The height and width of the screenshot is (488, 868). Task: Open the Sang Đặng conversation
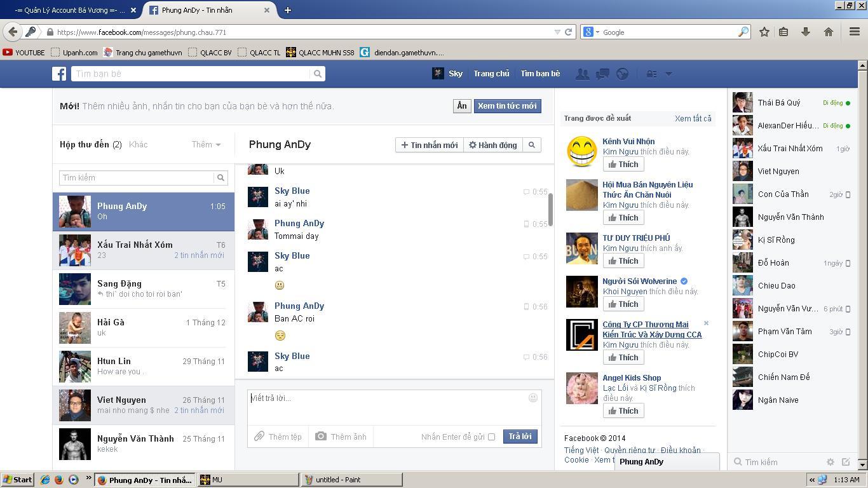pos(144,289)
